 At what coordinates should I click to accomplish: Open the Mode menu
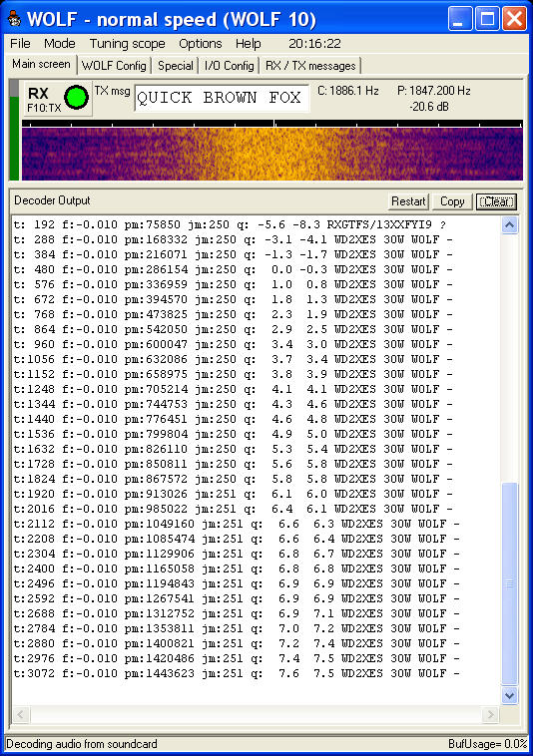point(59,44)
